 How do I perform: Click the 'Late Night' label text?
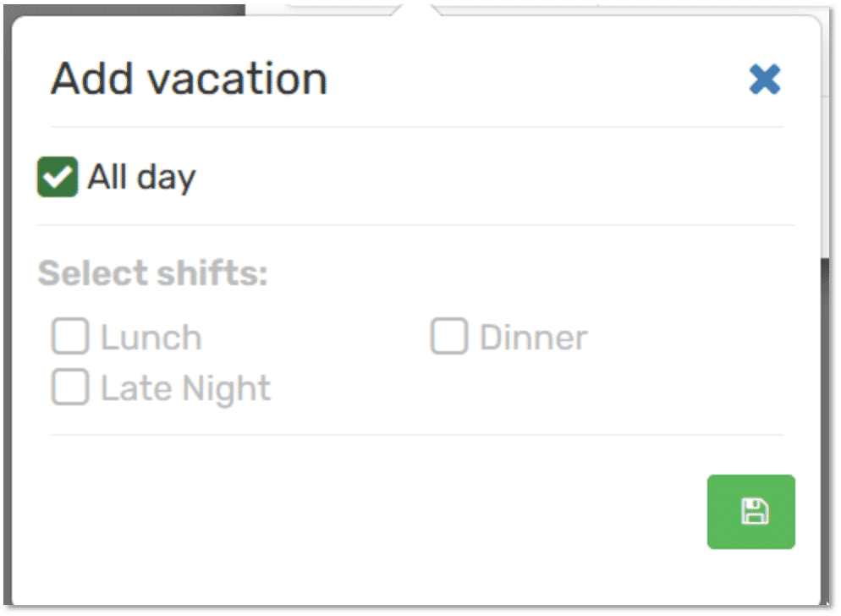[185, 388]
